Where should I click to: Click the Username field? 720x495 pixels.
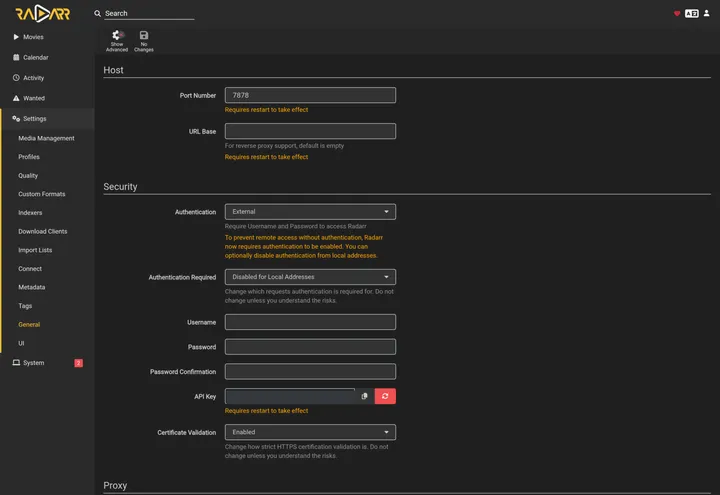coord(310,322)
